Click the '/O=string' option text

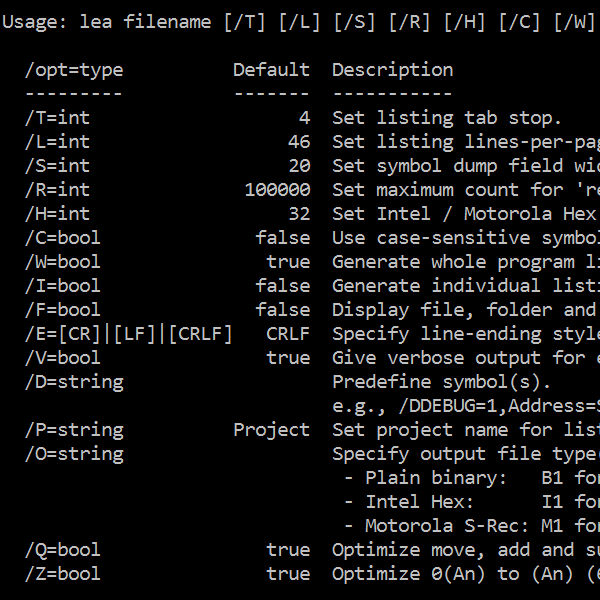click(74, 454)
